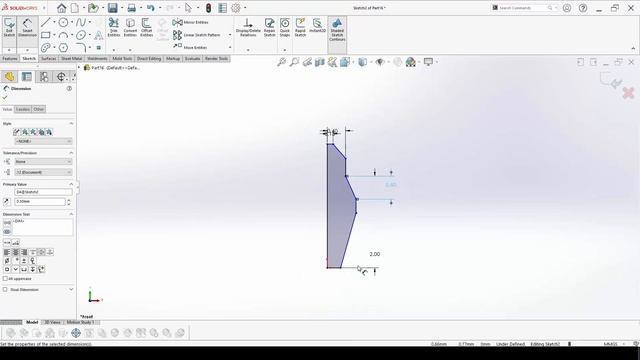Click Move Entities
640x360 pixels.
(190, 47)
